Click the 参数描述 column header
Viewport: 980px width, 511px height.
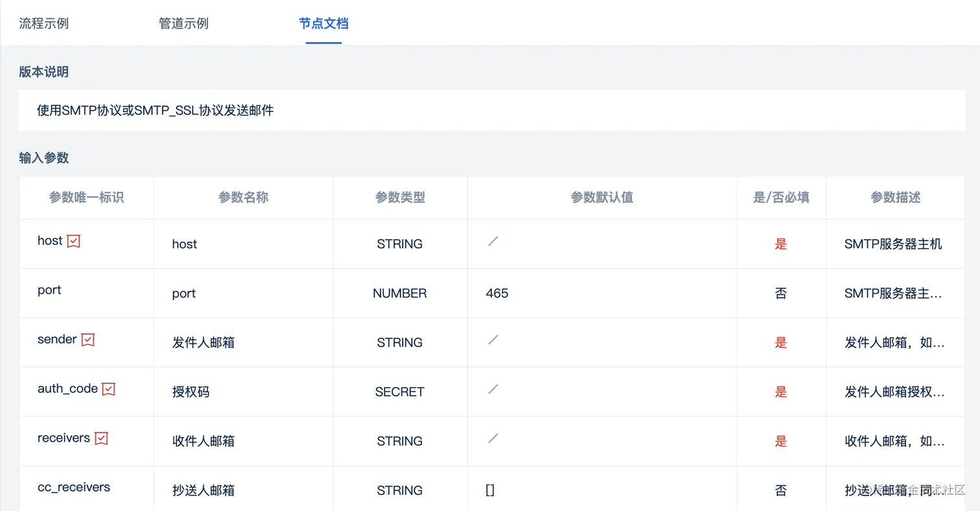click(x=896, y=198)
